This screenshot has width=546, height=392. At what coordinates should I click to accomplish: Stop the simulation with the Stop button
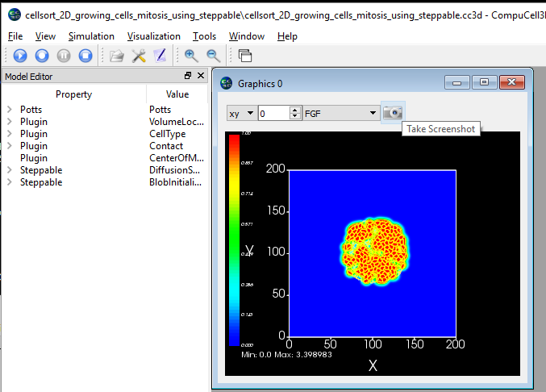click(x=85, y=56)
